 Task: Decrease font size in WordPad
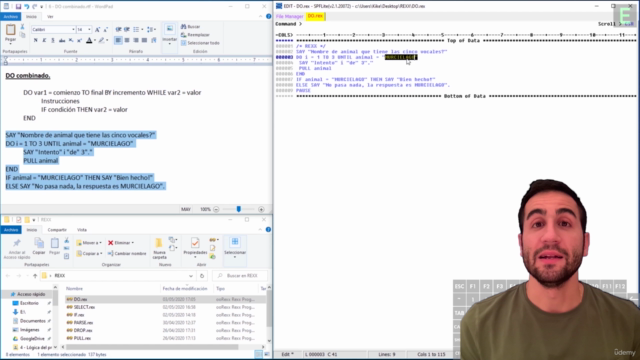tap(105, 29)
